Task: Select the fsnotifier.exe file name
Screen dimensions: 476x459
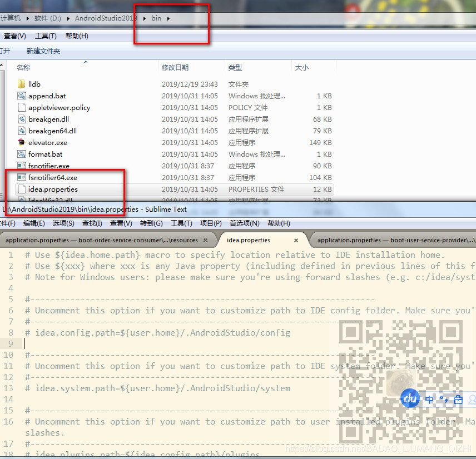Action: coord(49,166)
